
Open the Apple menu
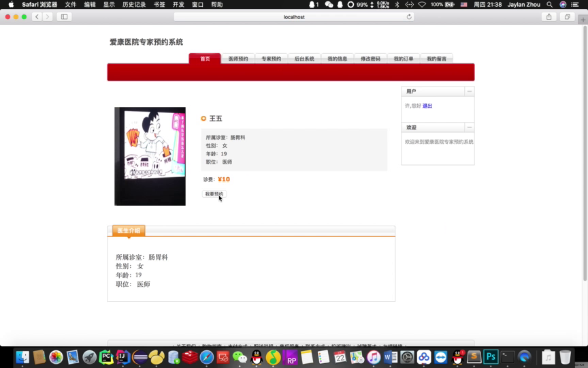pyautogui.click(x=11, y=5)
